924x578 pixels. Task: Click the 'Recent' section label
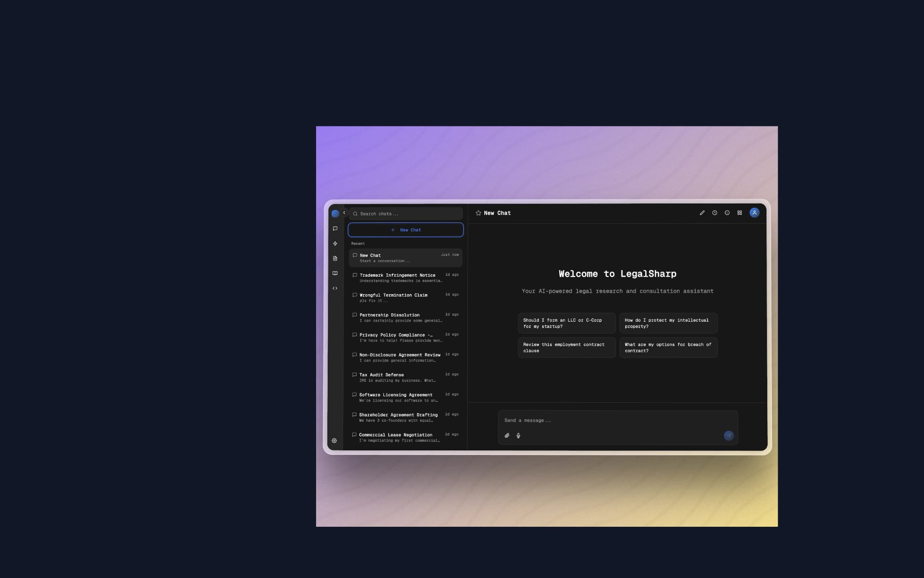358,244
